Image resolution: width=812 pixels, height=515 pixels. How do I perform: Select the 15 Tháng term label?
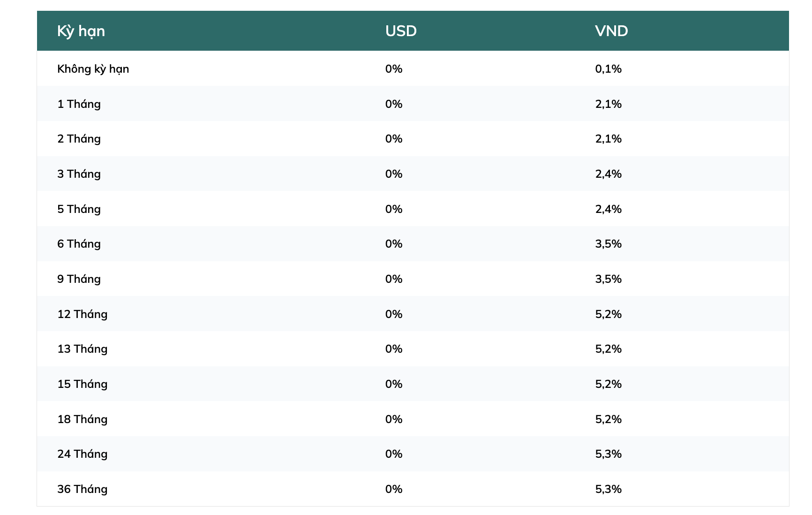tap(82, 384)
